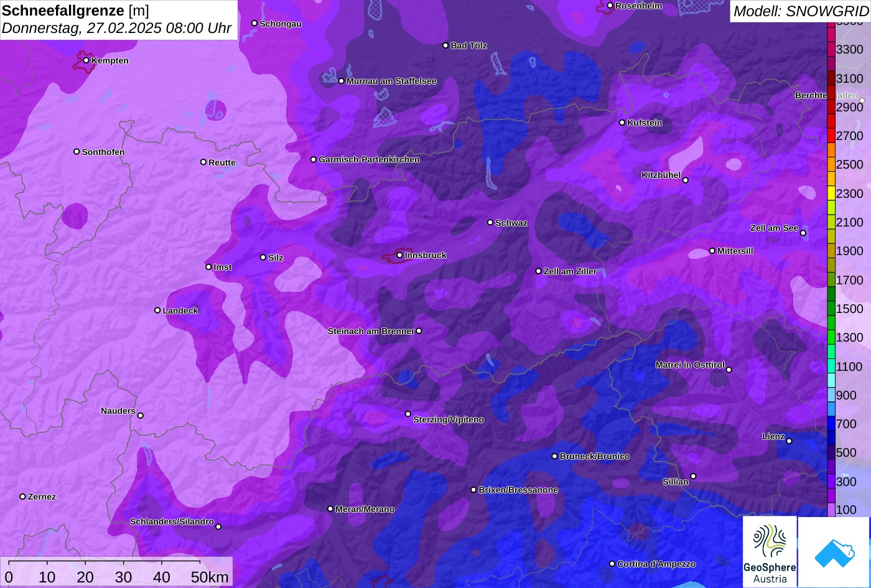Click the Schneefallgrenze [m] title

click(x=75, y=11)
